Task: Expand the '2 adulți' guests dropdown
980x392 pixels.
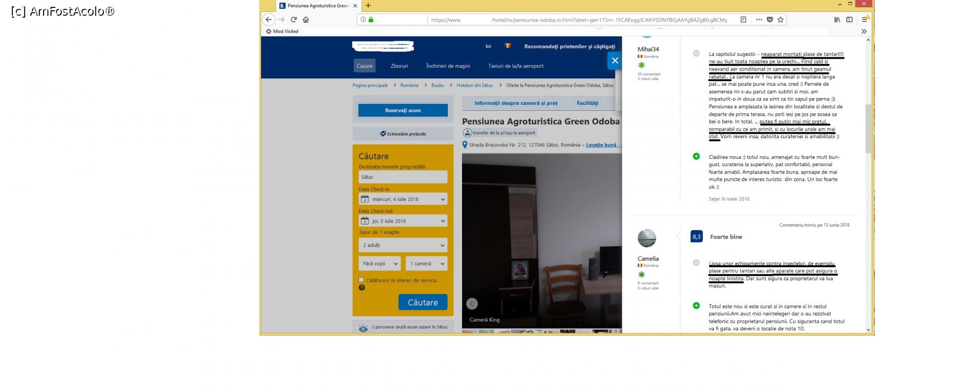Action: point(403,245)
